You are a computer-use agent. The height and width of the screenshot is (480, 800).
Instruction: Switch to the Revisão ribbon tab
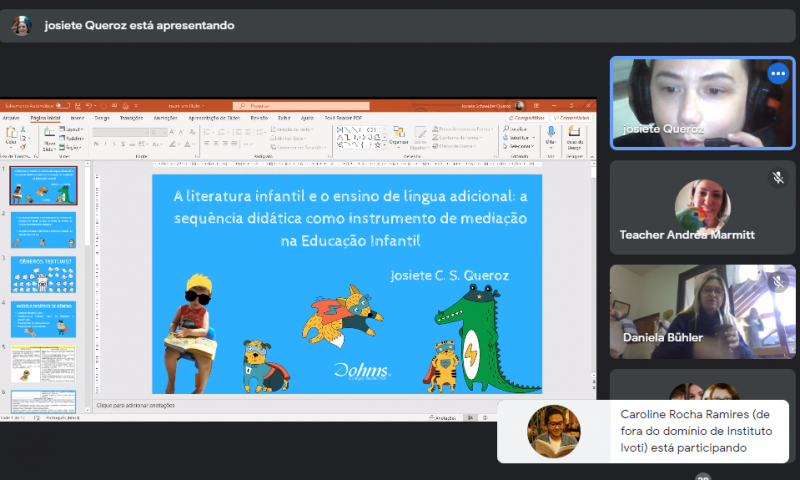[x=259, y=118]
